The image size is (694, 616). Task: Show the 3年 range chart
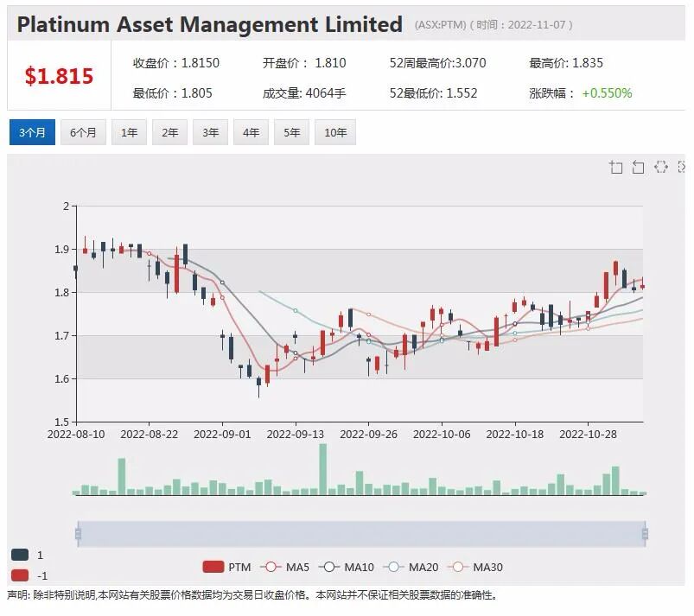click(x=210, y=132)
